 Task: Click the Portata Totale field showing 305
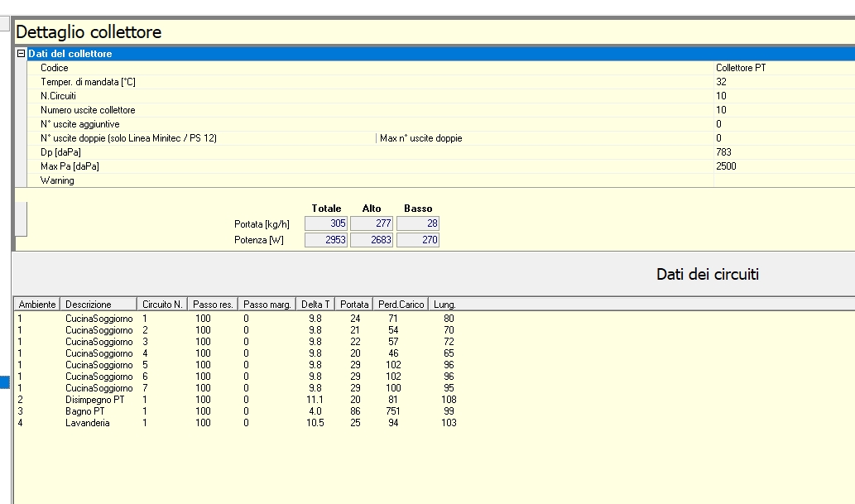[326, 223]
